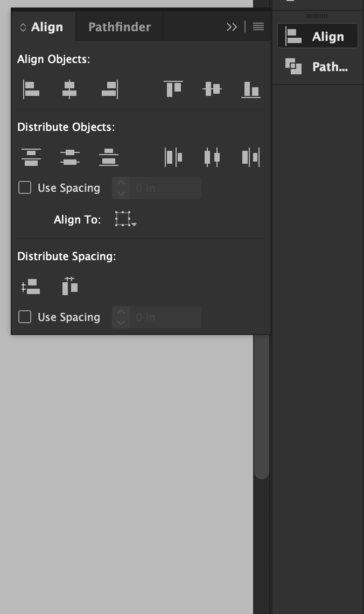Select the Align left edges icon

point(31,89)
